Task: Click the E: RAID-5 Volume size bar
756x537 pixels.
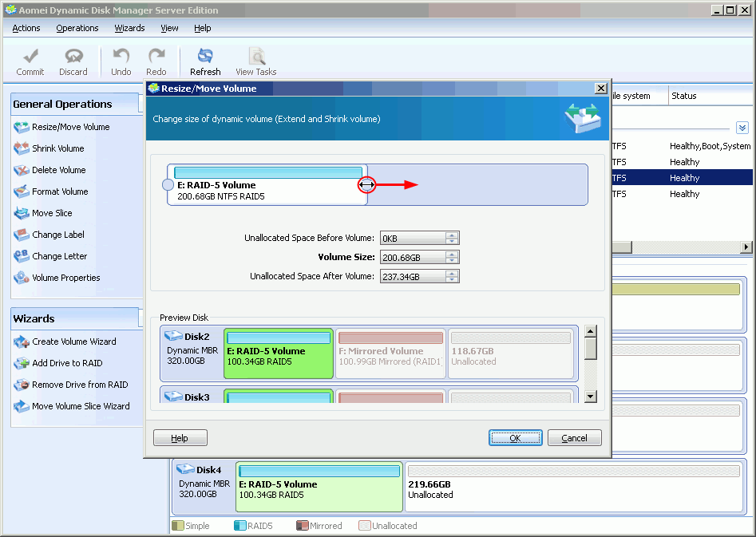Action: tap(268, 172)
